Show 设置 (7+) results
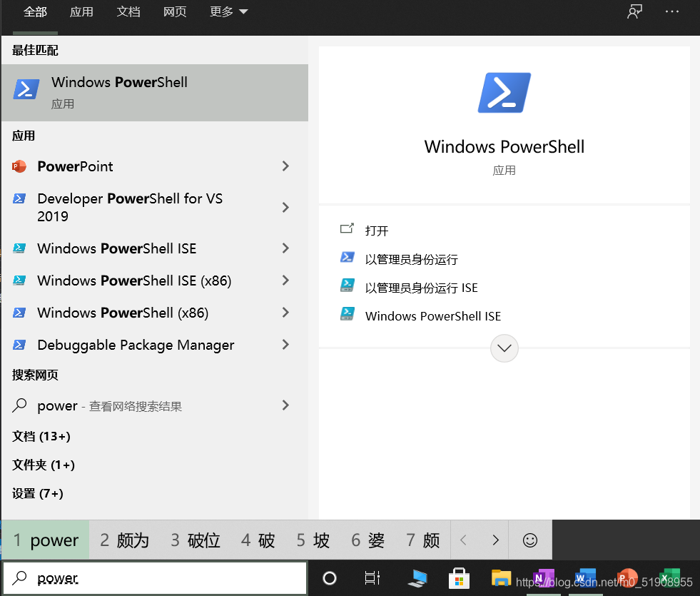 pyautogui.click(x=38, y=493)
